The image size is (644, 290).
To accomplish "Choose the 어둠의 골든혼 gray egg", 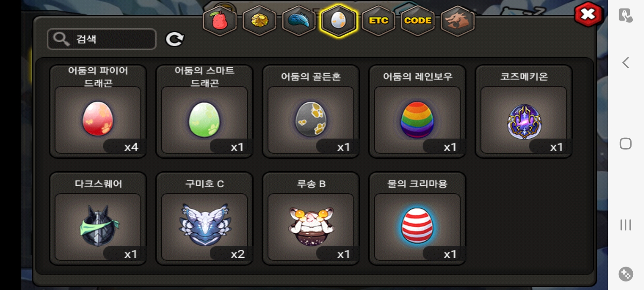I will click(x=311, y=112).
